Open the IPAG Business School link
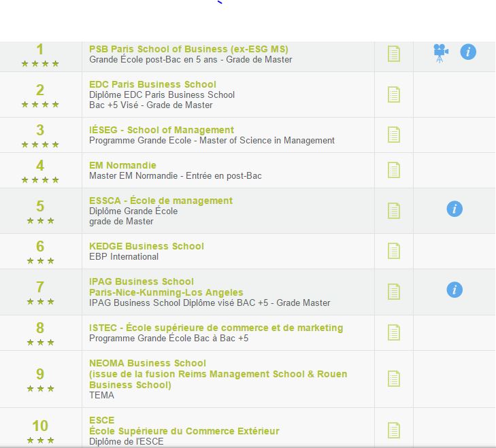Viewport: 496px width, 448px height. (x=166, y=287)
